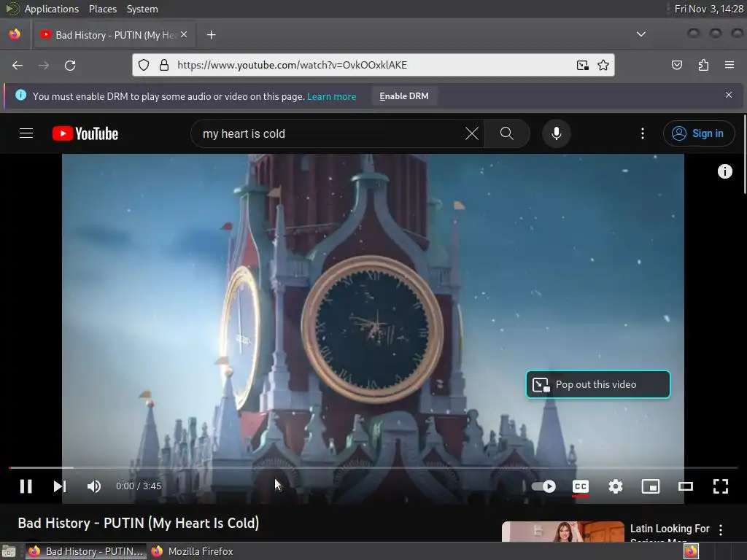Open the Firefox View icon
Screen dimensions: 747x560
point(15,34)
